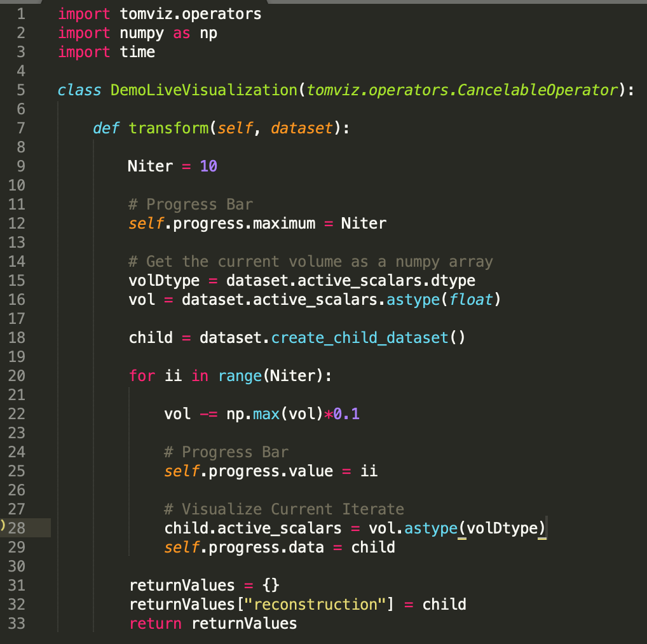Image resolution: width=647 pixels, height=644 pixels.
Task: Click 'float' inside astype on line 16
Action: click(471, 300)
